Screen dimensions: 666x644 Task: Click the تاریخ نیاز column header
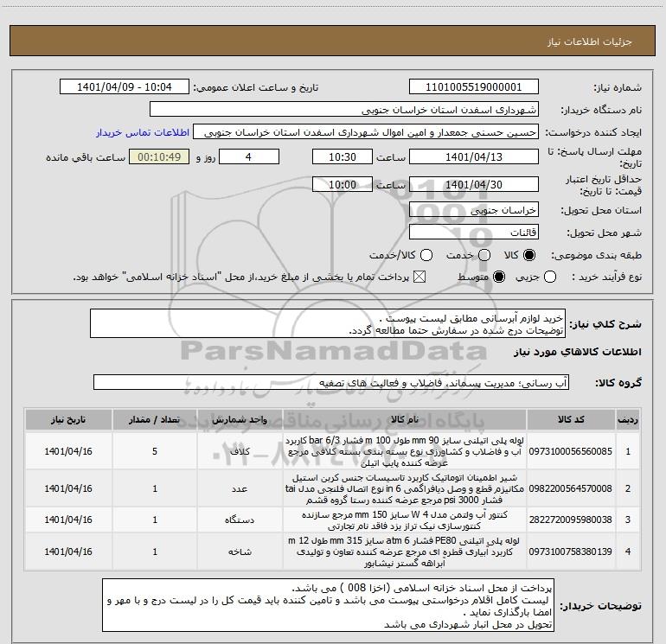pos(68,420)
